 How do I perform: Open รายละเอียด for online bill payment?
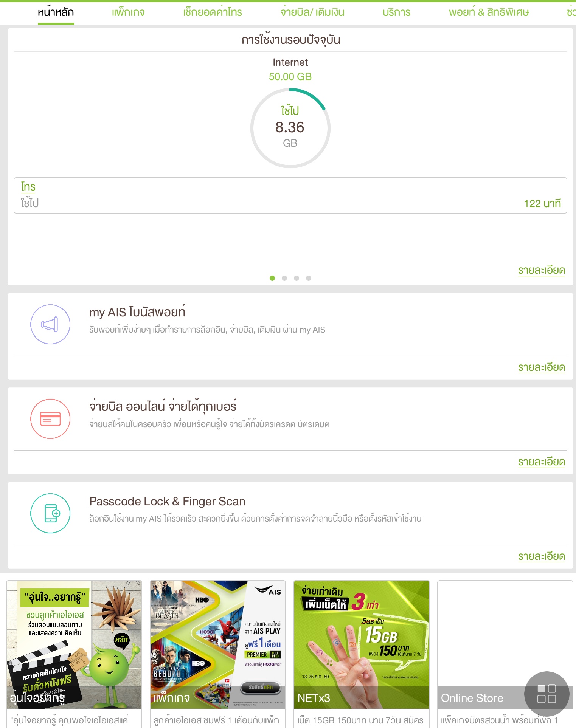tap(541, 462)
